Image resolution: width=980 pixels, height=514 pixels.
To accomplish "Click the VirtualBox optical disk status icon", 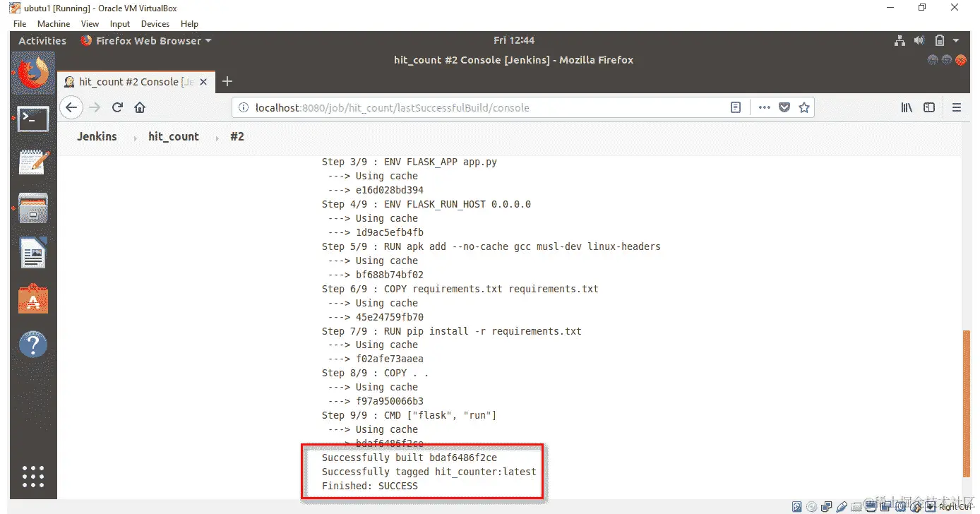I will (810, 507).
